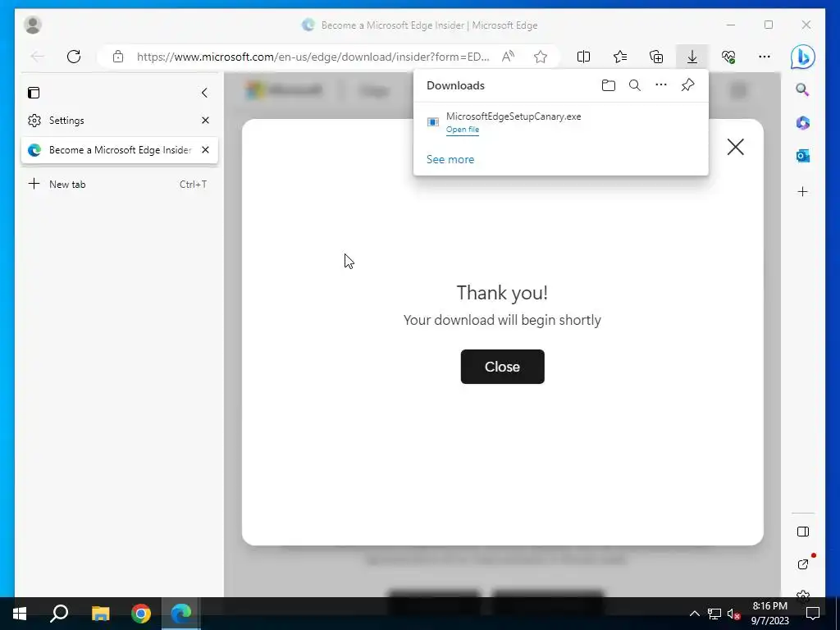The width and height of the screenshot is (840, 630).
Task: Click Edge taskbar icon
Action: (181, 614)
